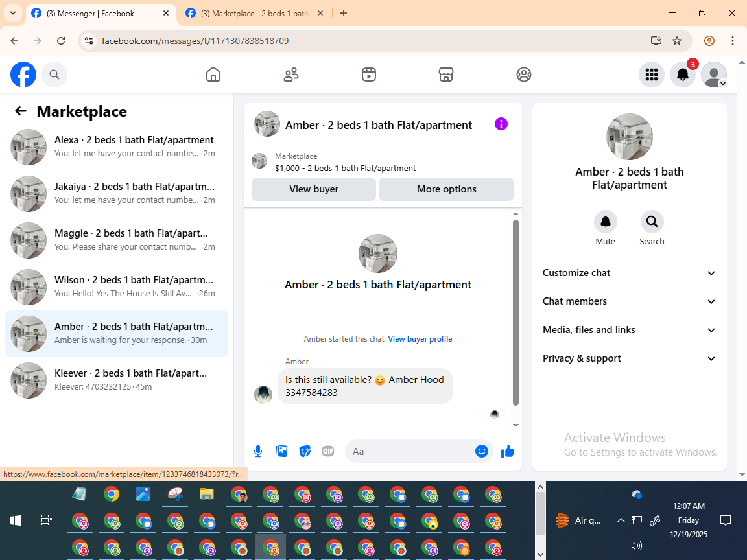This screenshot has width=747, height=560.
Task: Click Amber's message bubble with phone number
Action: pos(365,386)
